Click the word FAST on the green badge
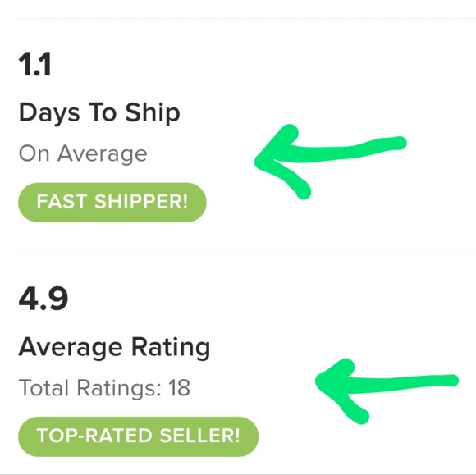Screen dimensions: 476x475 (62, 202)
